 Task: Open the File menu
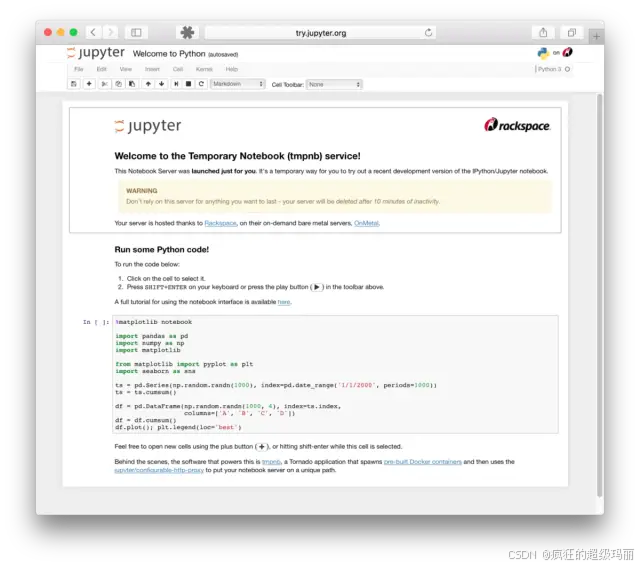coord(79,69)
